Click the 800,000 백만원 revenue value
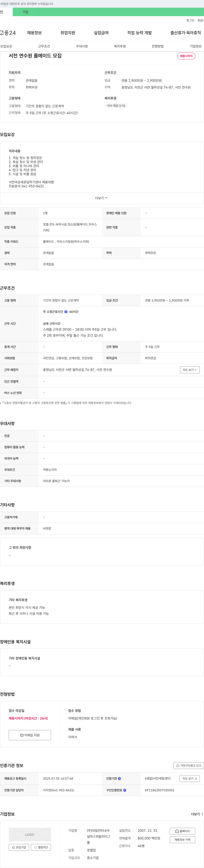The image size is (204, 868). coord(149,838)
